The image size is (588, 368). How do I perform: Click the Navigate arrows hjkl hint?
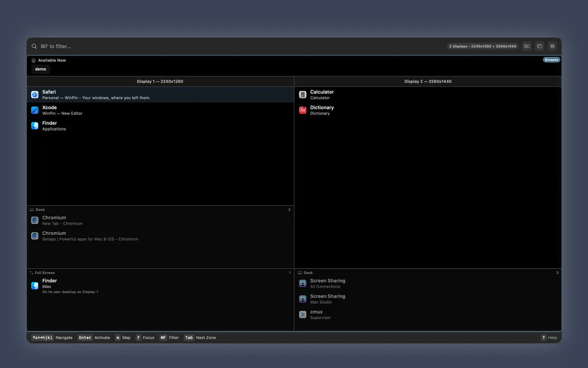click(52, 337)
